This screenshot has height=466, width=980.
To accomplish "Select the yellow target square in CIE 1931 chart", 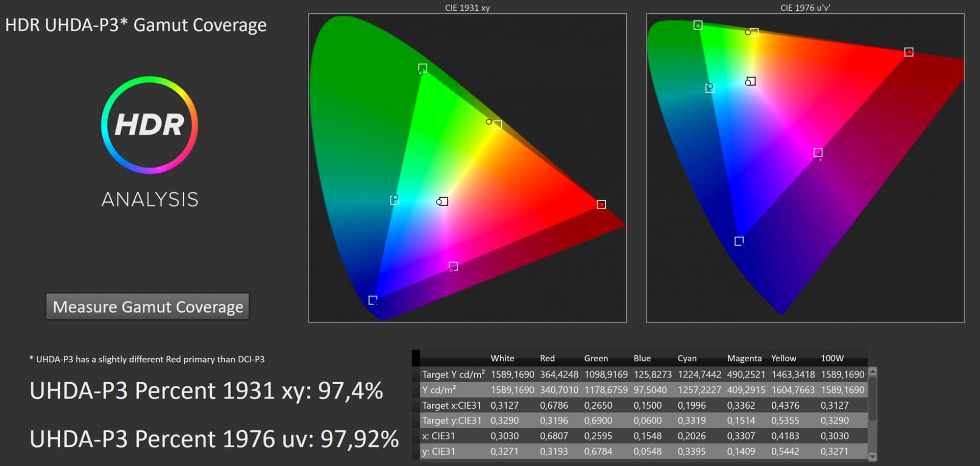I will click(x=498, y=125).
